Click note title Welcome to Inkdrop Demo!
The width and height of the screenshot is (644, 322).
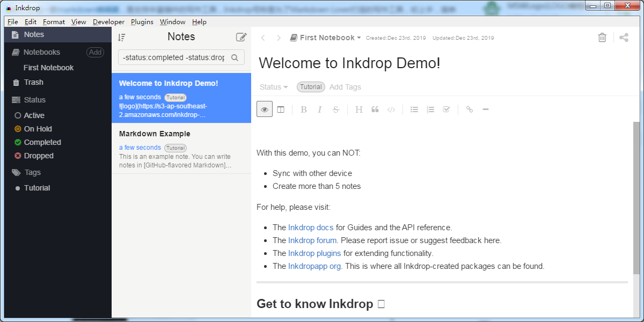(349, 63)
